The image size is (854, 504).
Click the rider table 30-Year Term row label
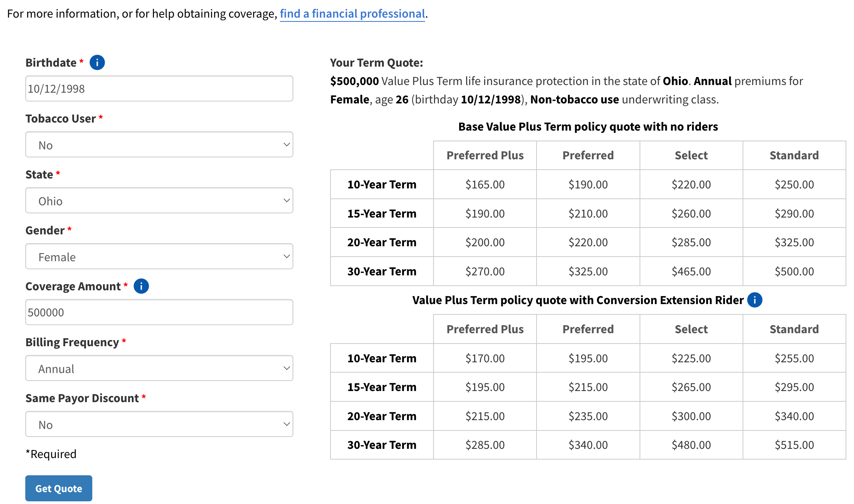(x=381, y=445)
